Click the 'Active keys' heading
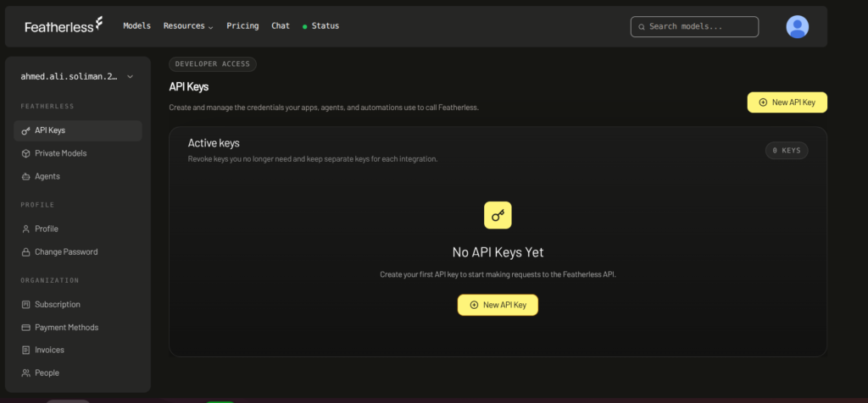This screenshot has height=403, width=868. (x=214, y=143)
